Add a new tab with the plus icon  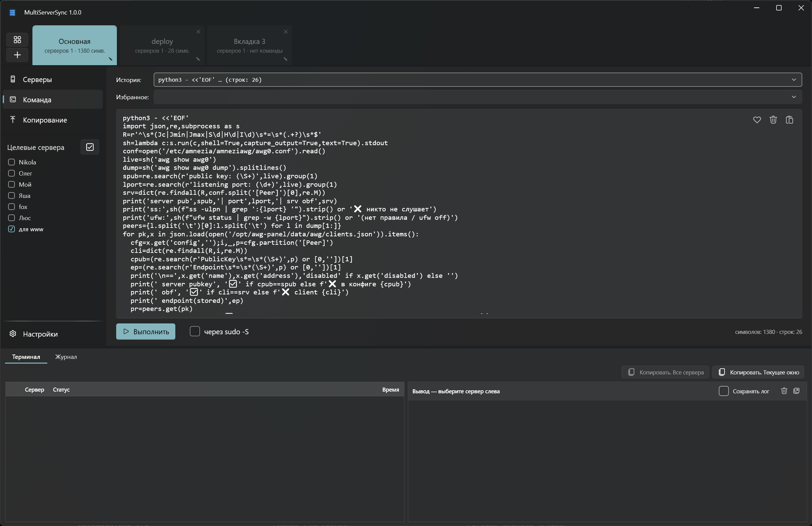[x=17, y=55]
